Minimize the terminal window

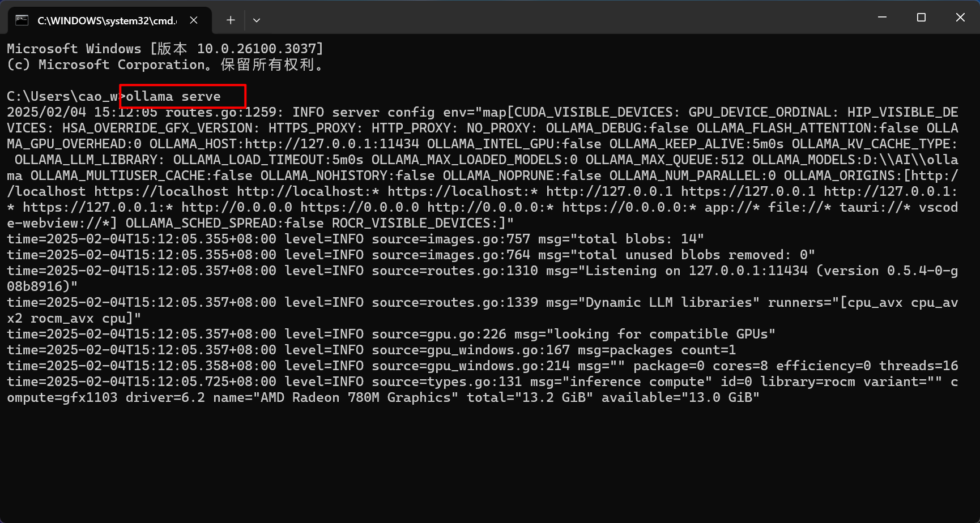click(x=882, y=18)
